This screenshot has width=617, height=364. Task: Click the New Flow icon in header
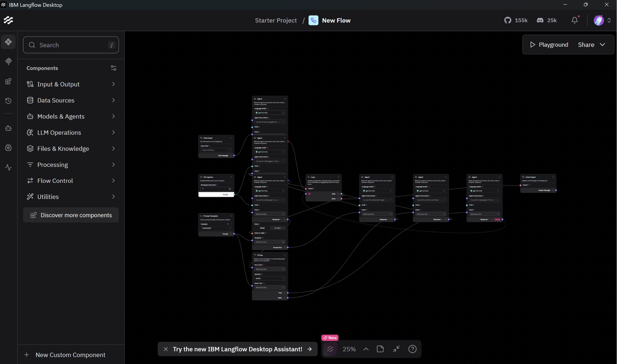pos(313,21)
